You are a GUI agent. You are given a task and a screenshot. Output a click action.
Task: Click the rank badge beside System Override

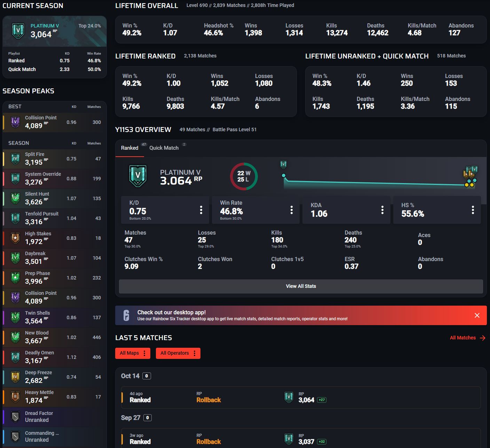click(15, 179)
